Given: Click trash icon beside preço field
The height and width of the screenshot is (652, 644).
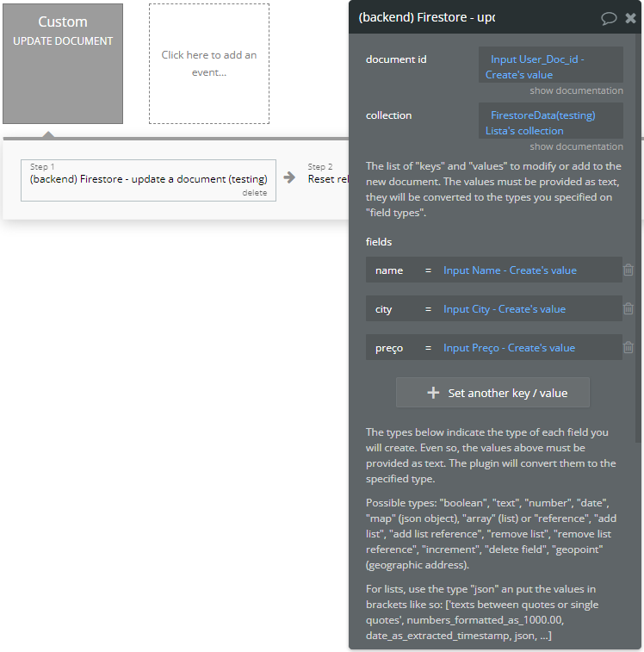Looking at the screenshot, I should 629,347.
